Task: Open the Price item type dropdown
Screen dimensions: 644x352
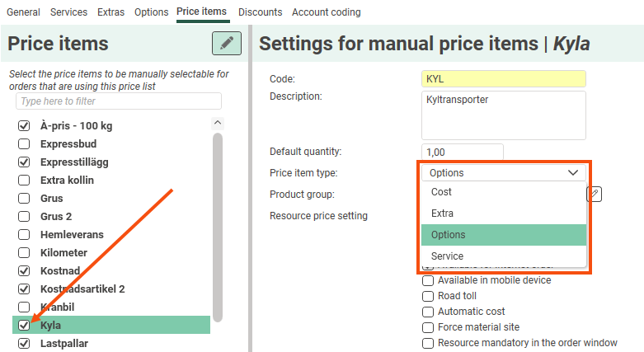Action: [503, 173]
